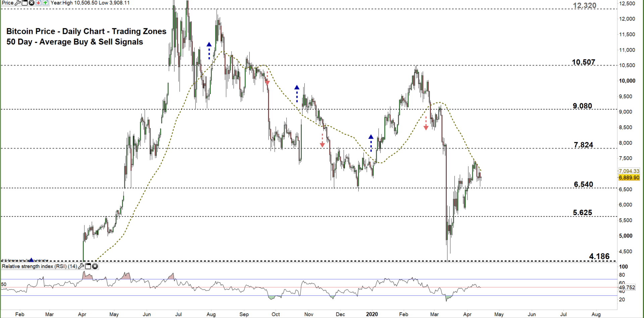This screenshot has width=644, height=318.
Task: Click the yellow 6,889.90 current price tag
Action: click(x=629, y=178)
